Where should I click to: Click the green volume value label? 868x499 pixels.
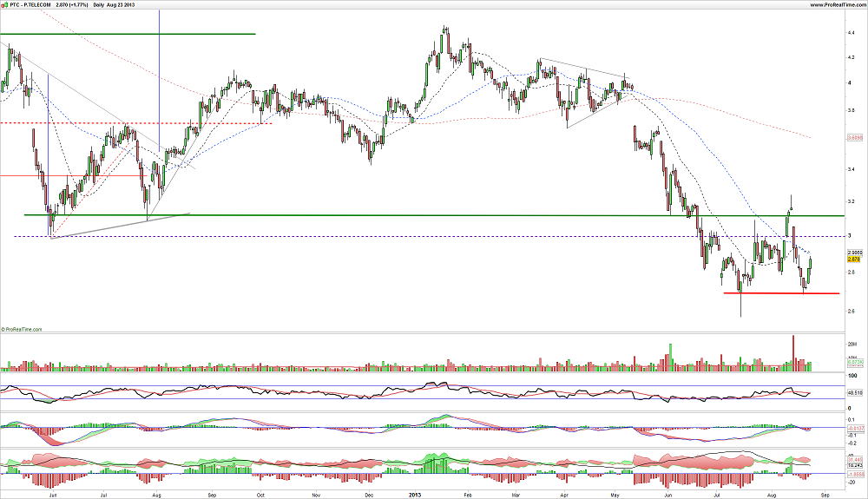click(x=855, y=363)
